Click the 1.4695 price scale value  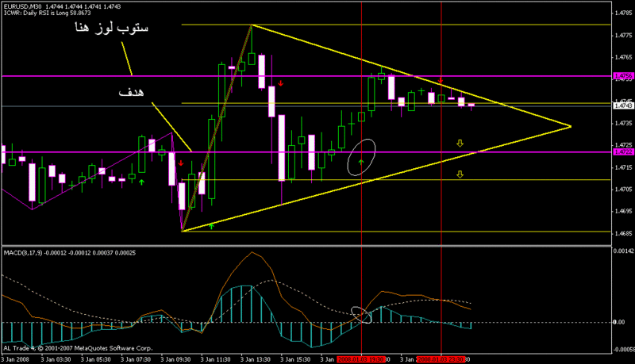(x=624, y=211)
